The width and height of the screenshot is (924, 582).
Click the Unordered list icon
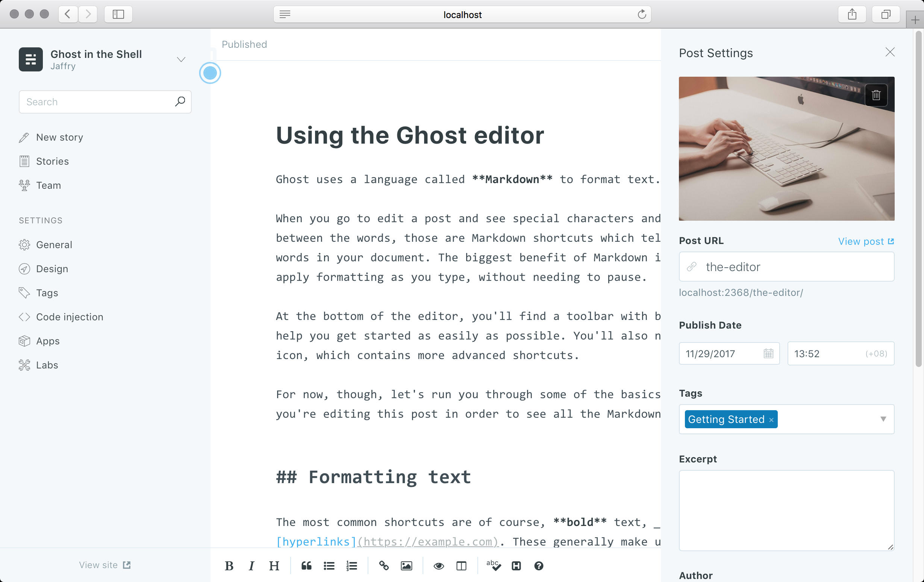328,565
